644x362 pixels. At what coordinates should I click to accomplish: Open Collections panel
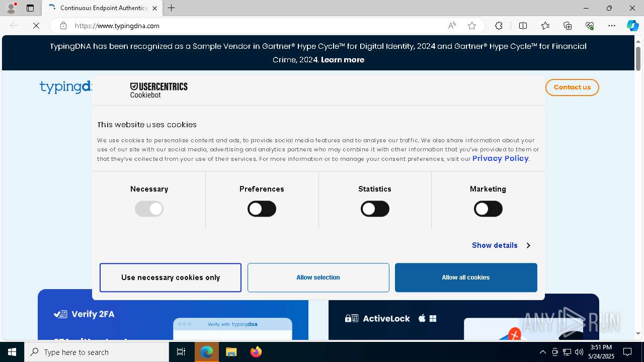pos(568,26)
